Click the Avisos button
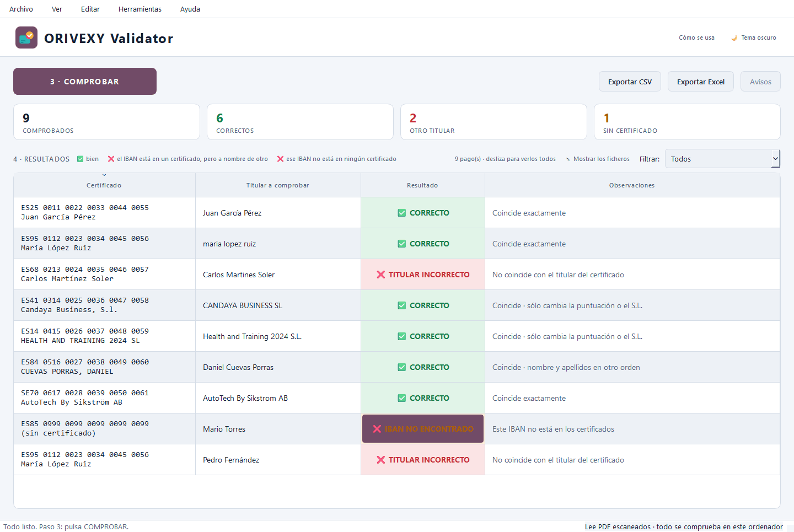Screen dimensions: 794x532 pyautogui.click(x=760, y=82)
